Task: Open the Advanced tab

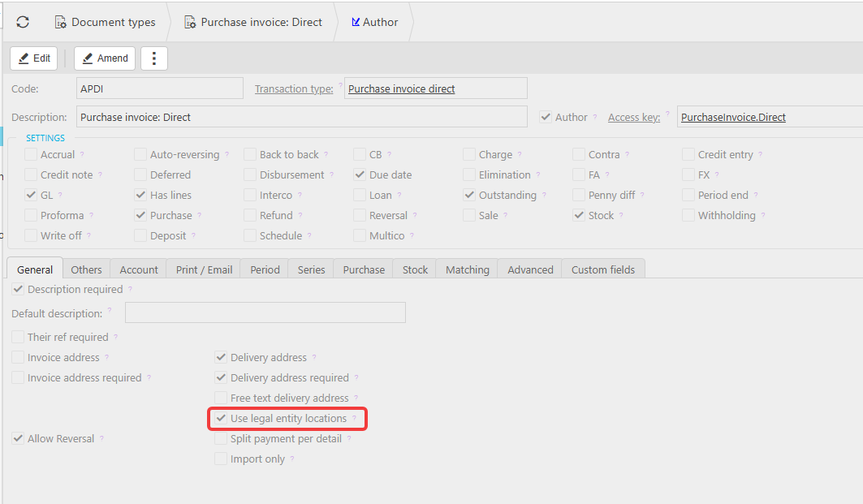Action: 530,269
